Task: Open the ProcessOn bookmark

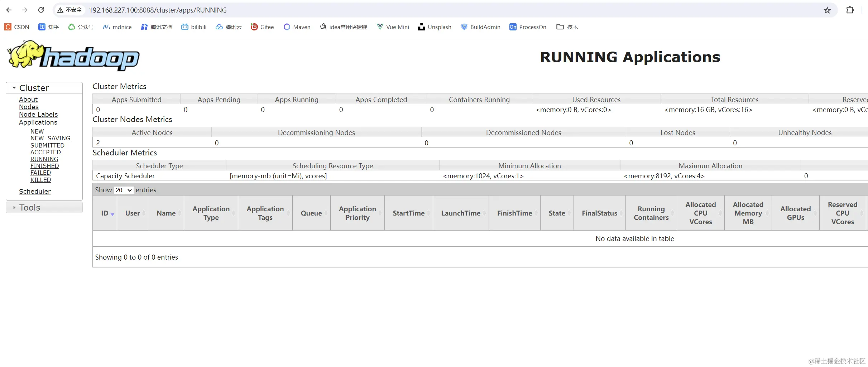Action: pyautogui.click(x=528, y=27)
